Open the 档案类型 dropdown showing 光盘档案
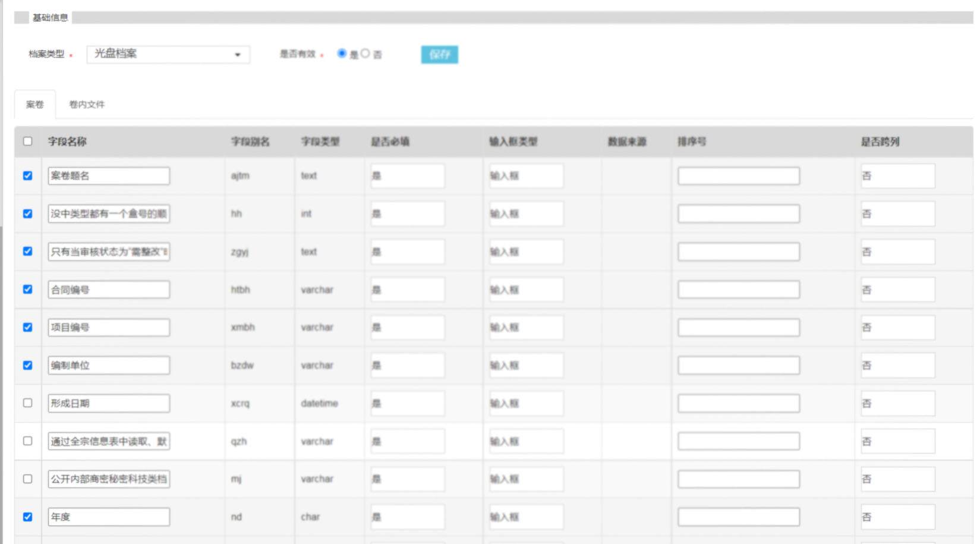 click(168, 54)
